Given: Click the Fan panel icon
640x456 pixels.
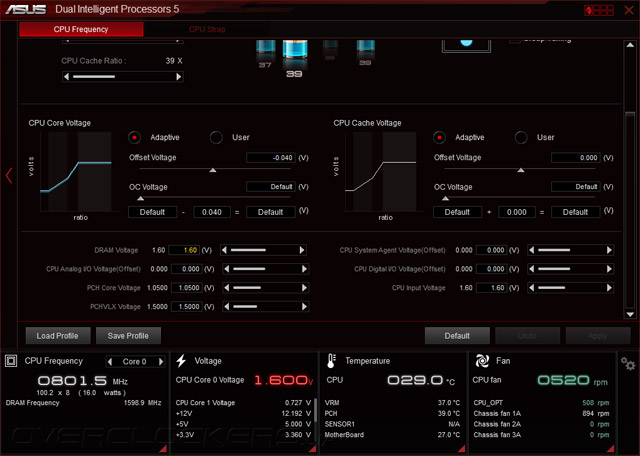Looking at the screenshot, I should [x=482, y=361].
